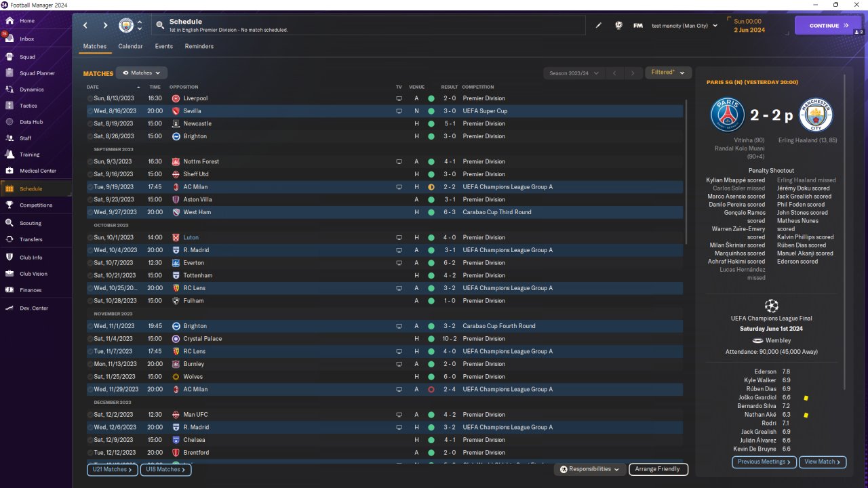The width and height of the screenshot is (868, 488).
Task: Click the pencil edit icon
Action: click(599, 26)
